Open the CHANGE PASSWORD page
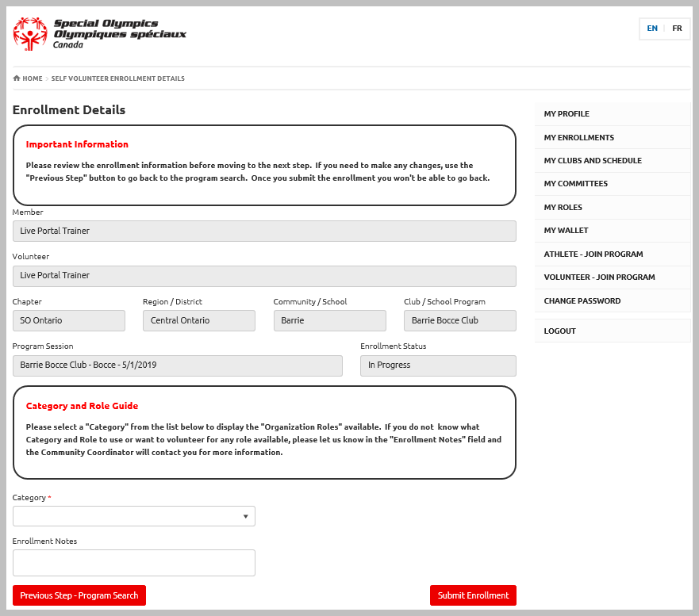Viewport: 699px width, 616px height. point(612,300)
